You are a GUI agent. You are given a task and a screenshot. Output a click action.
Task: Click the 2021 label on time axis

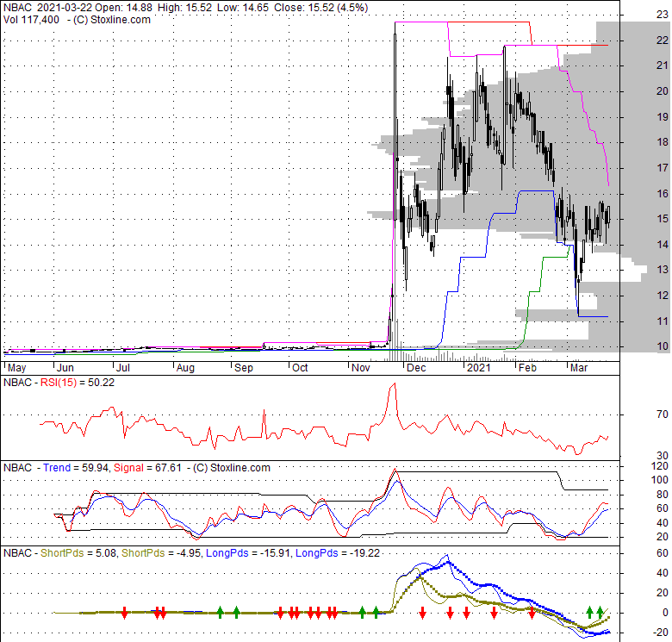(x=479, y=368)
